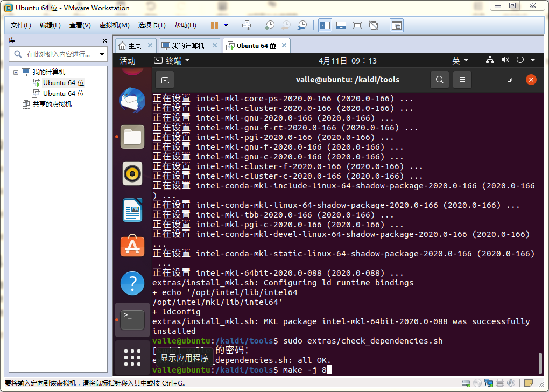549x392 pixels.
Task: Open Help from the dock
Action: tap(132, 283)
